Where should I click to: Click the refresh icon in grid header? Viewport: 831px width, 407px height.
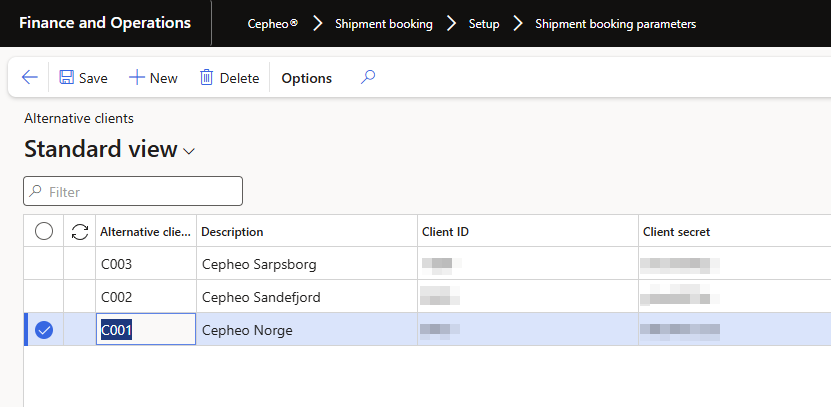coord(80,232)
